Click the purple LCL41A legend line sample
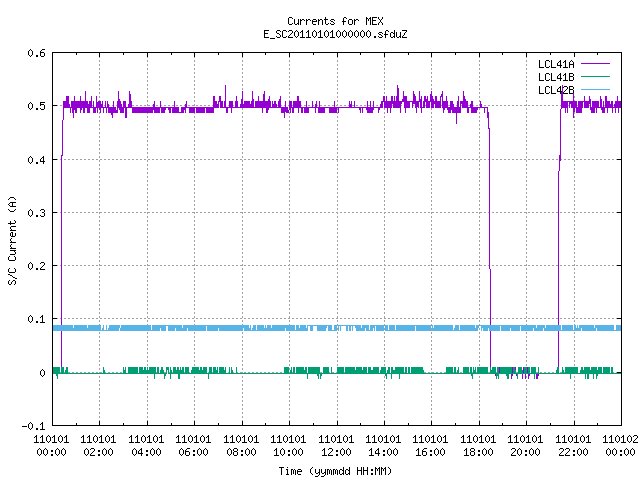The height and width of the screenshot is (480, 640). (595, 64)
